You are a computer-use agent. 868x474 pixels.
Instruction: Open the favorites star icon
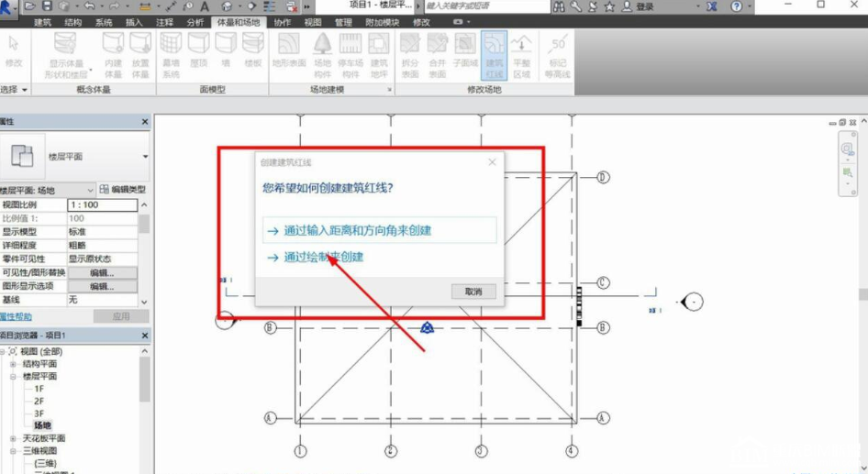[x=609, y=6]
